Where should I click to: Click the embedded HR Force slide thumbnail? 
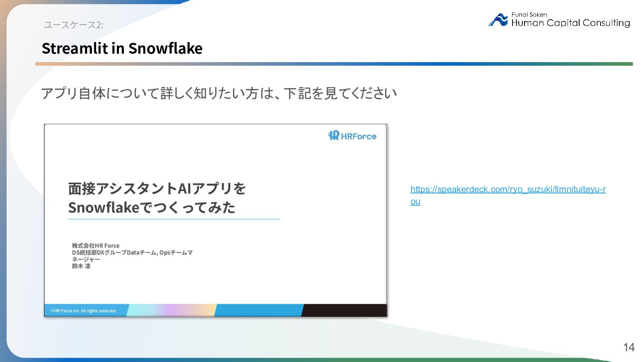(216, 220)
